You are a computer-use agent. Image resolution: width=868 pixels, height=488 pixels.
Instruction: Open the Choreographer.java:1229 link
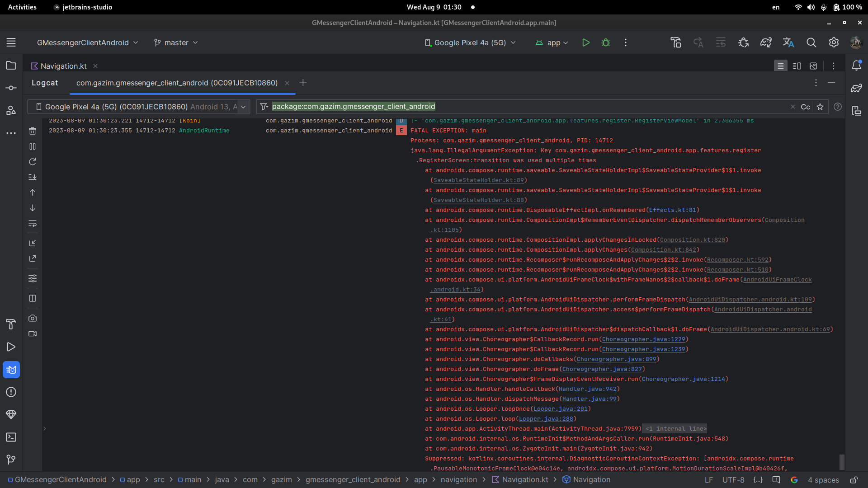pos(643,339)
